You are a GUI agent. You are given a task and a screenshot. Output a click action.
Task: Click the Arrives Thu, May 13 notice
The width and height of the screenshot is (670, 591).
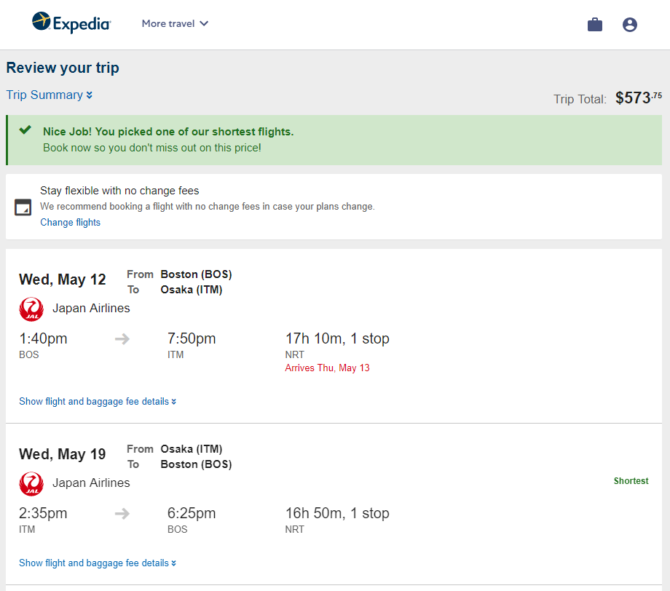tap(327, 368)
